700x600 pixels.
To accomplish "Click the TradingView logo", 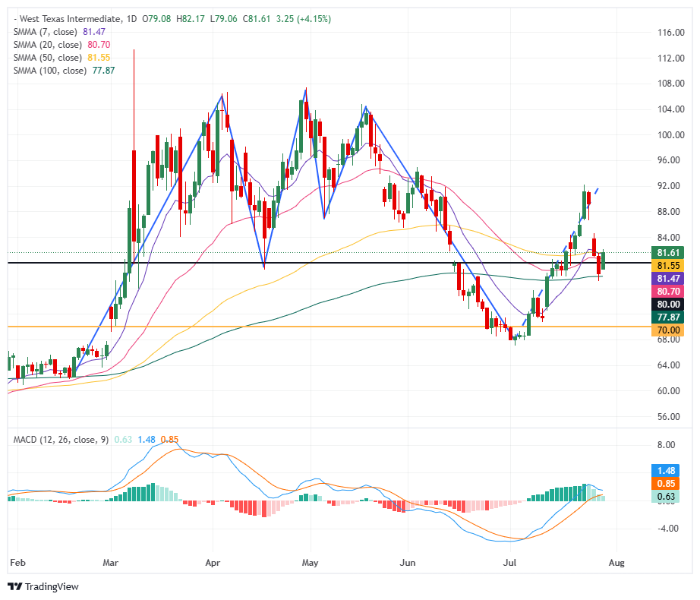I will [43, 586].
